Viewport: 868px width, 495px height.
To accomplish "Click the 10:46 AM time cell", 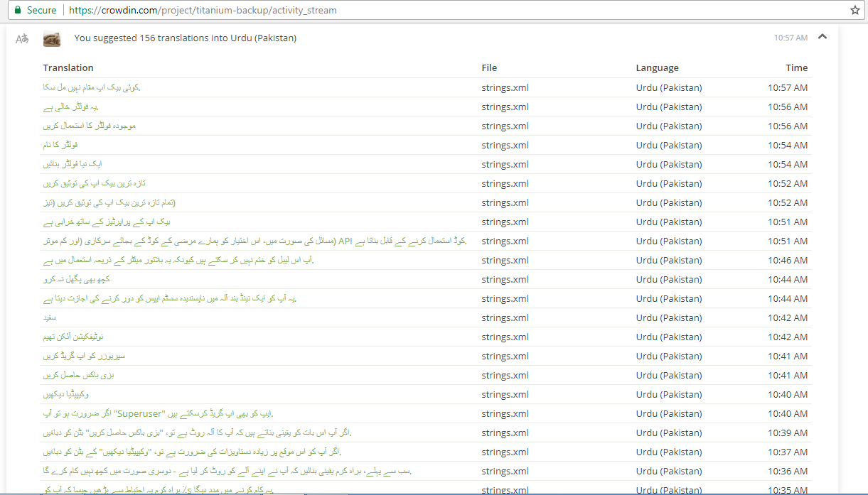I will click(788, 260).
